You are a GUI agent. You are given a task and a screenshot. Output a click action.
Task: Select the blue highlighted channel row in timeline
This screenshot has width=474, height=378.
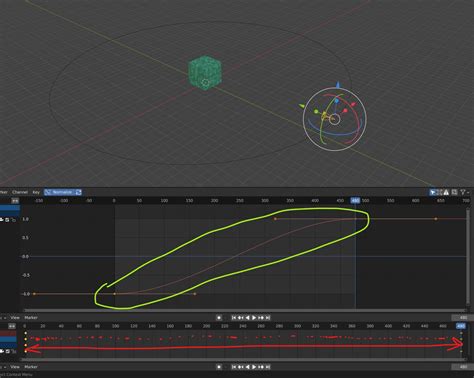pos(8,339)
